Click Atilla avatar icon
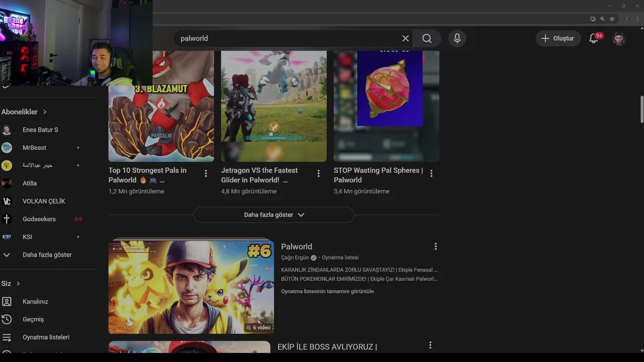This screenshot has width=644, height=362. pyautogui.click(x=7, y=184)
